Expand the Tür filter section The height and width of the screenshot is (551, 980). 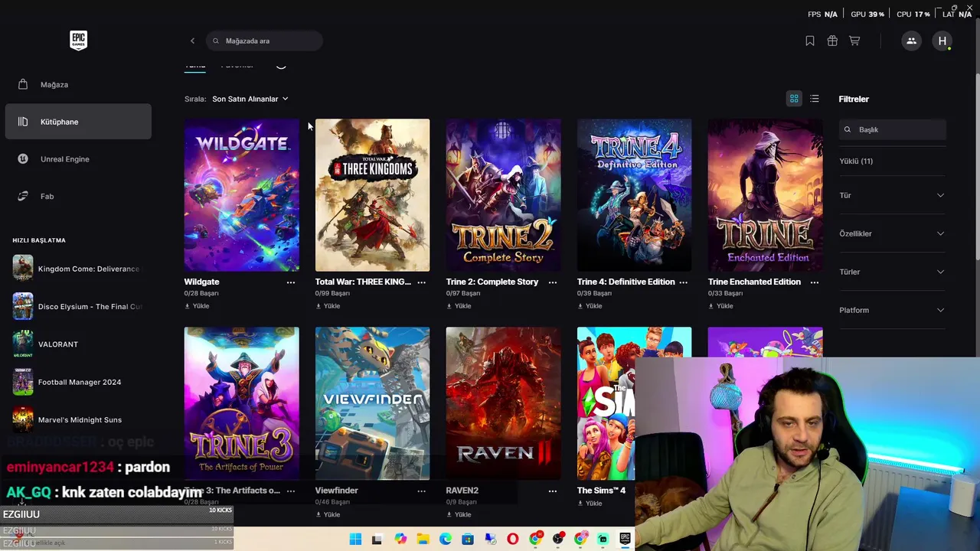pos(893,195)
